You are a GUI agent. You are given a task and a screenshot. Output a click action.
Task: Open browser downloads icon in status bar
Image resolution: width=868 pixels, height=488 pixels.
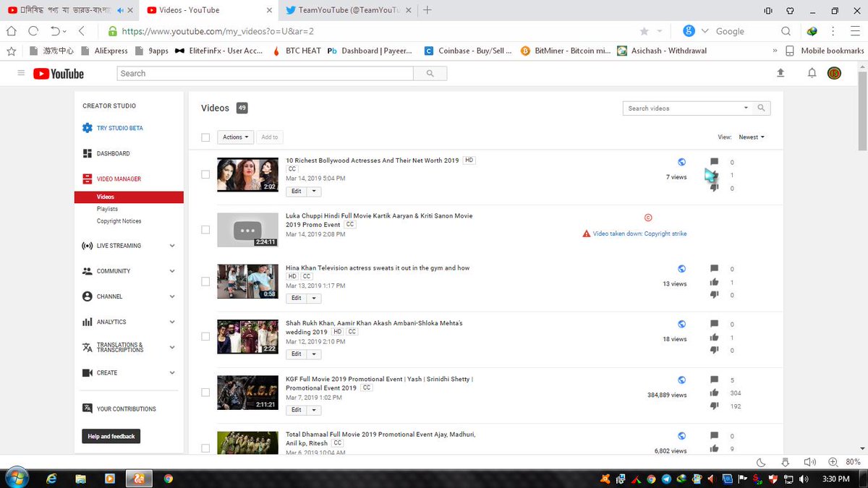tap(786, 462)
